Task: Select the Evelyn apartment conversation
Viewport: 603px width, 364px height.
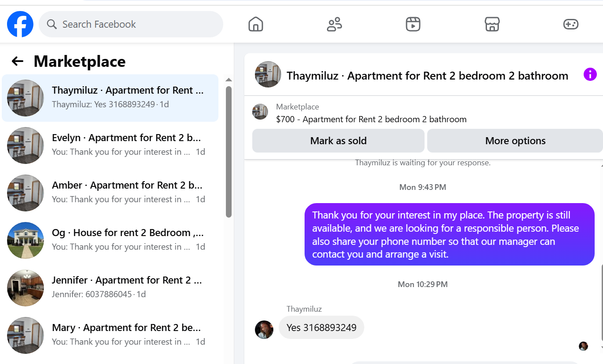Action: (110, 145)
